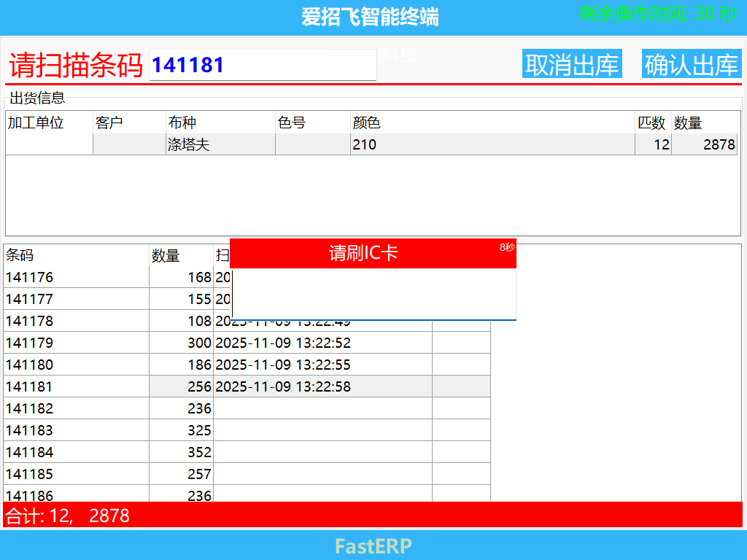This screenshot has width=747, height=560.
Task: Click the FastERP footer label
Action: click(x=373, y=546)
